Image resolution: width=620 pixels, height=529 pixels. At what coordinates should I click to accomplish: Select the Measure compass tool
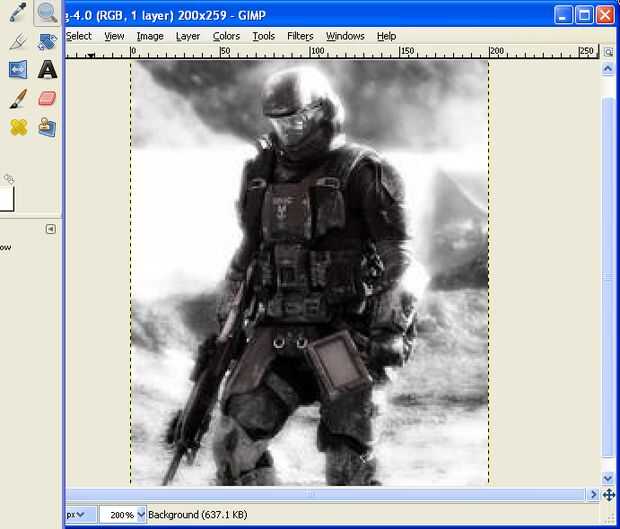point(18,42)
